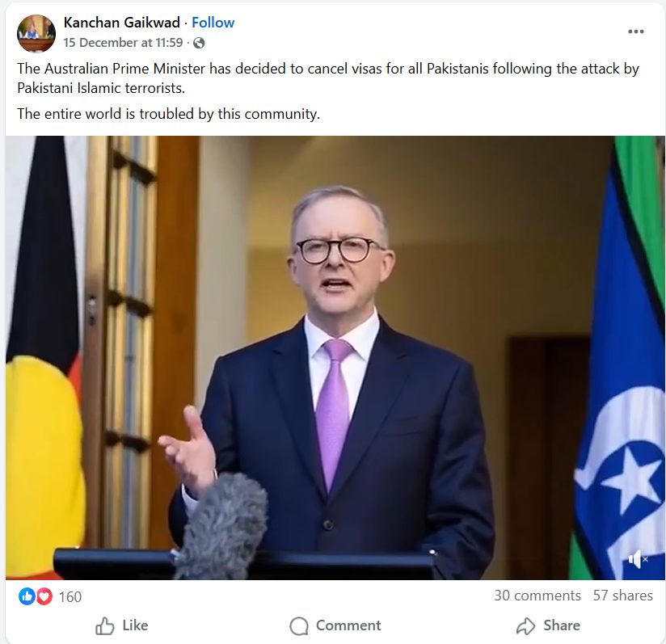Click the post text about cancelling visas
666x644 pixels.
tap(328, 78)
